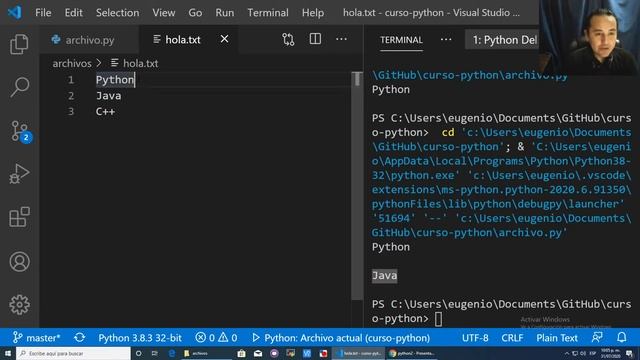This screenshot has width=640, height=360.
Task: Open the Search view in activity bar
Action: (x=19, y=87)
